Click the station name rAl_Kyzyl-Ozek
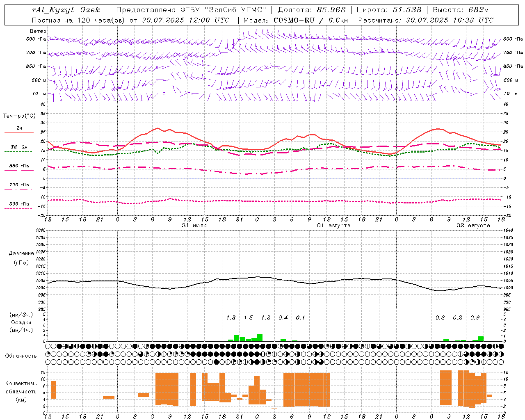This screenshot has height=420, width=525. coord(66,10)
